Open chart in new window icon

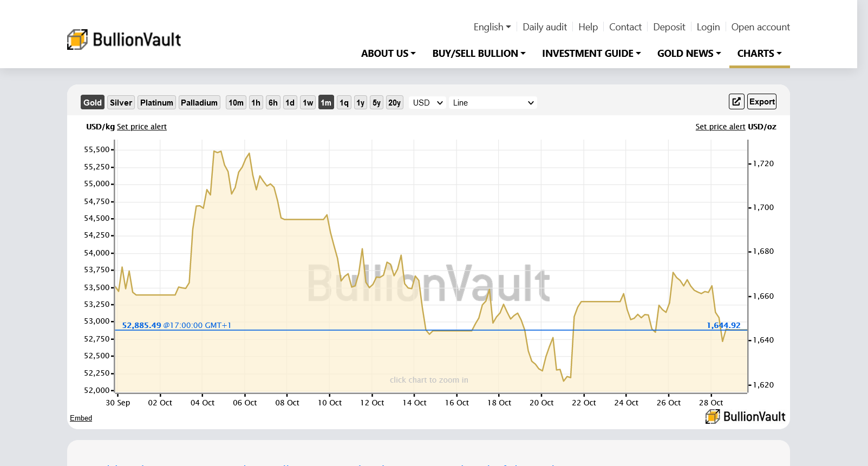[736, 102]
